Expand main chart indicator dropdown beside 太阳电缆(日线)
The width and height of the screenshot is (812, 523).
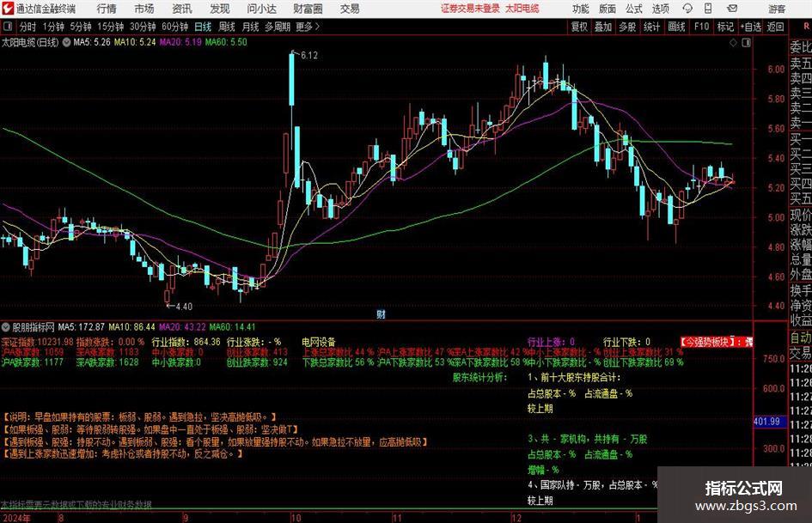[x=66, y=42]
